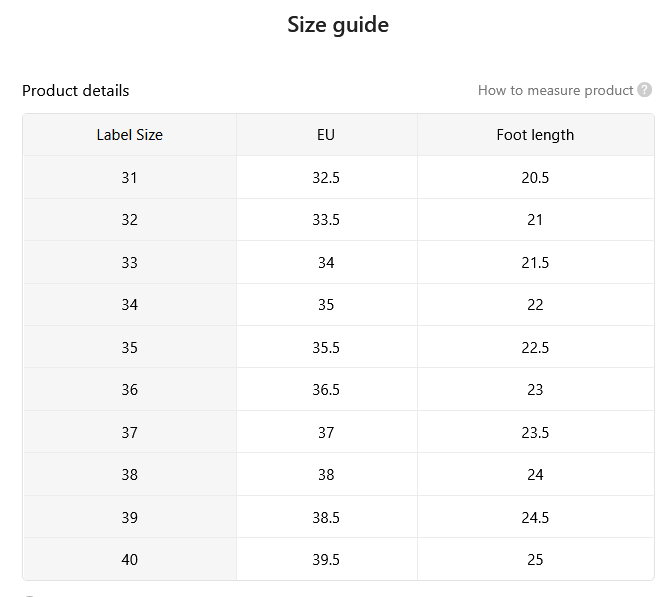Select label size 34 row

338,304
